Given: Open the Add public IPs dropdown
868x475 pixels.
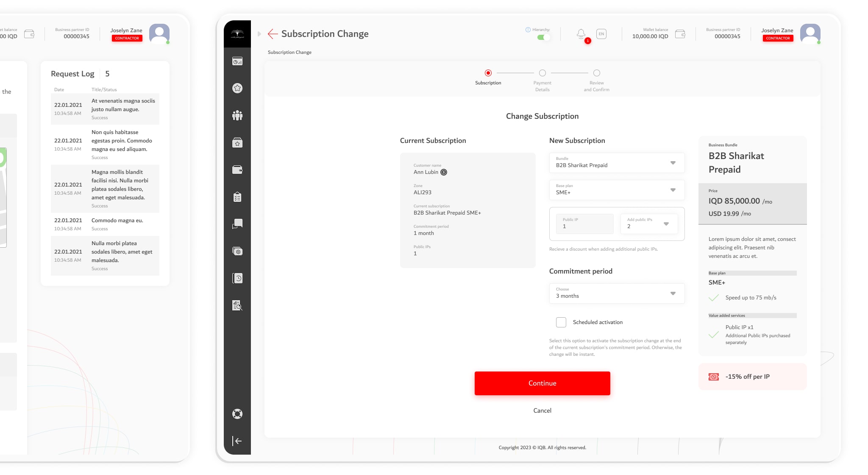Looking at the screenshot, I should (649, 224).
